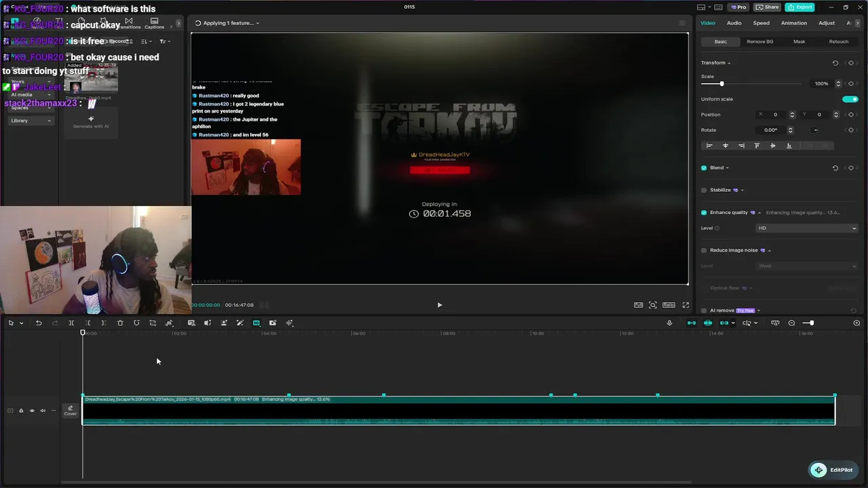Open the Library dropdown

(x=31, y=121)
